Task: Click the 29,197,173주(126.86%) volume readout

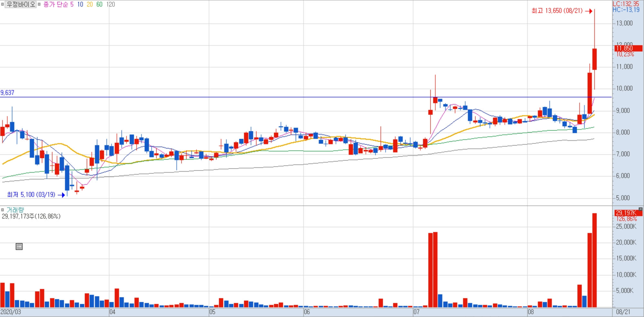Action: pyautogui.click(x=31, y=216)
